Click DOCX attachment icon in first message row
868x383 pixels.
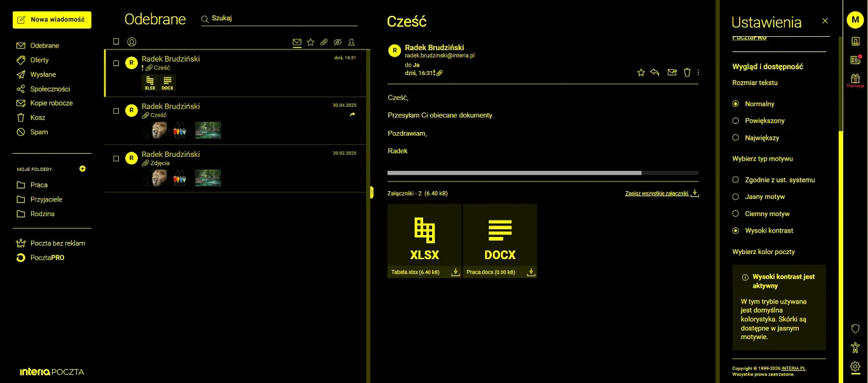point(167,83)
